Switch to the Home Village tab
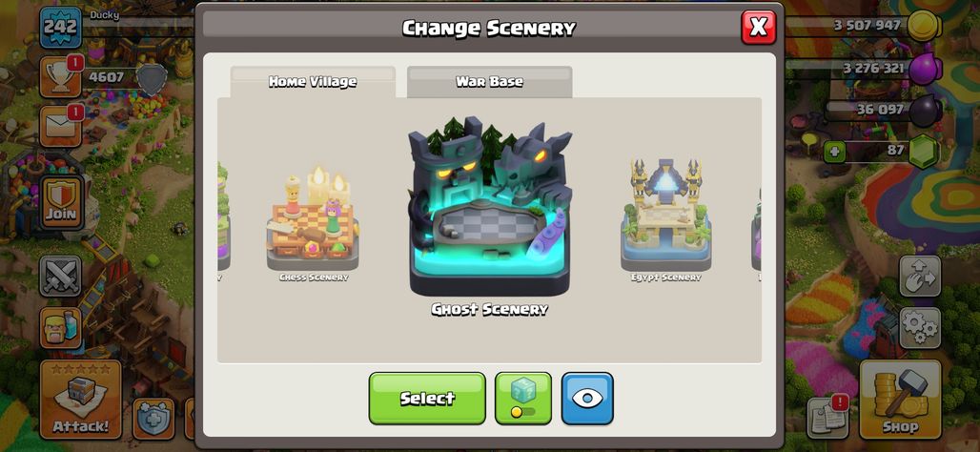 tap(313, 82)
